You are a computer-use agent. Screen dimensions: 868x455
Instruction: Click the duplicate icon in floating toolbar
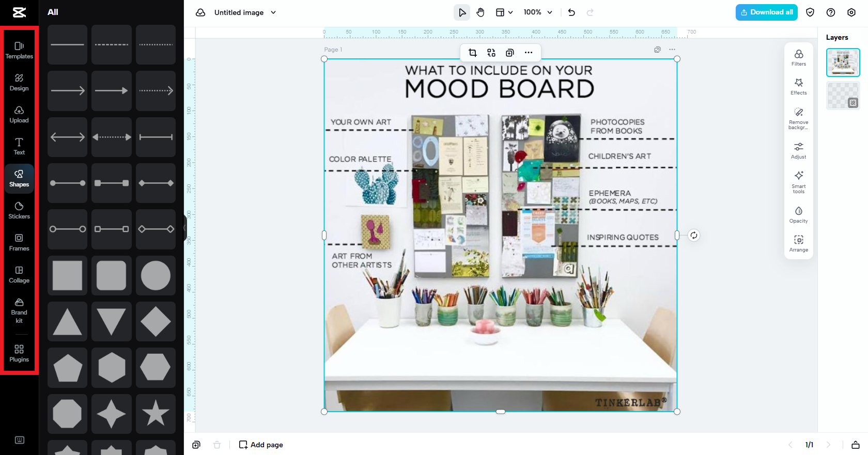click(x=510, y=53)
